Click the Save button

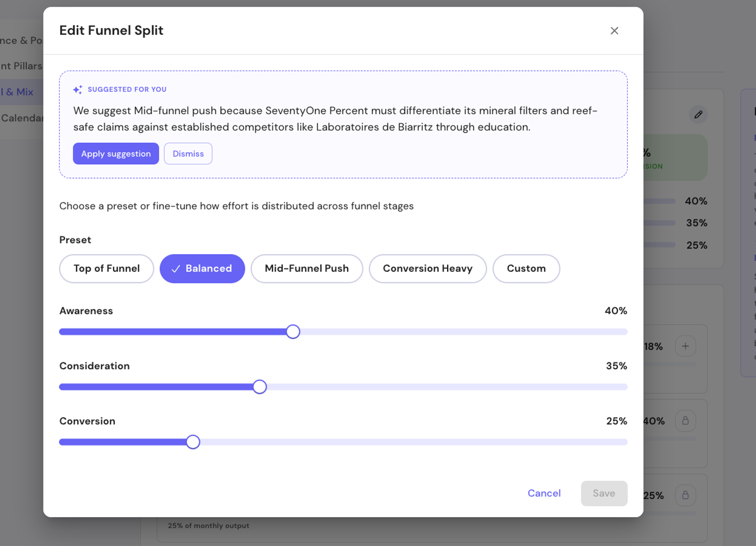point(604,493)
